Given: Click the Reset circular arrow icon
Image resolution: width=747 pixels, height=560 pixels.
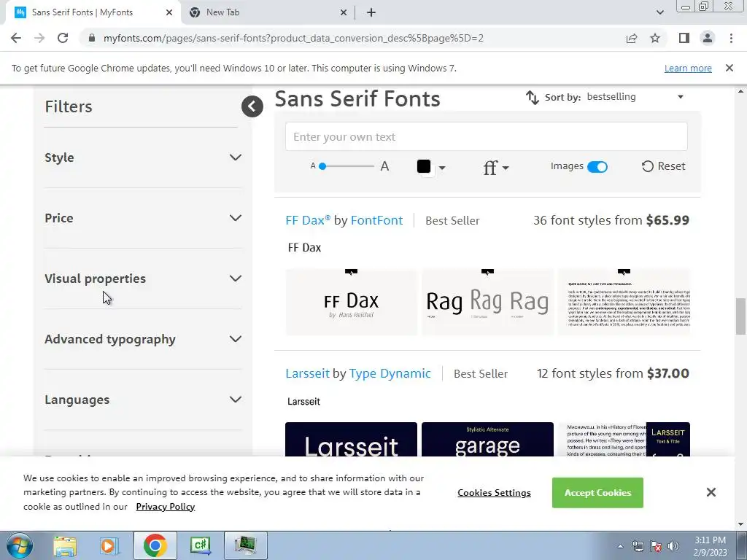Looking at the screenshot, I should coord(648,166).
